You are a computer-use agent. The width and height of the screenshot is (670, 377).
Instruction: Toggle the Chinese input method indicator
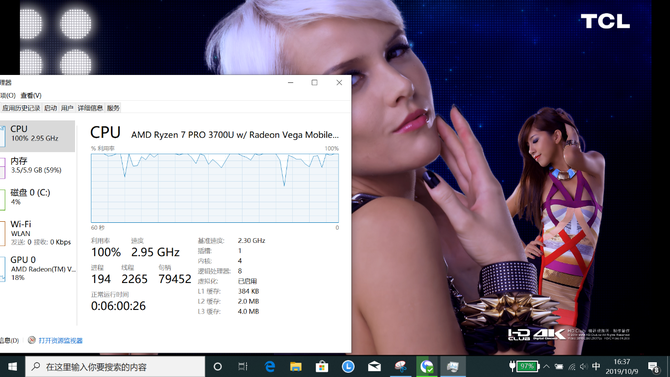point(597,366)
